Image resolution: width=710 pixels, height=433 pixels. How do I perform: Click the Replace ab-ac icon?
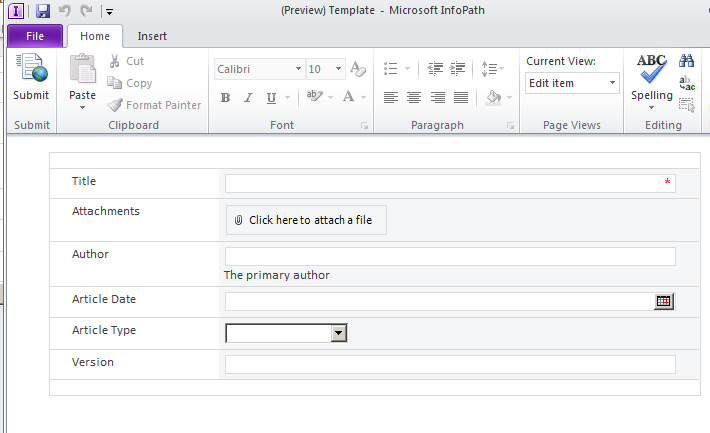[687, 83]
